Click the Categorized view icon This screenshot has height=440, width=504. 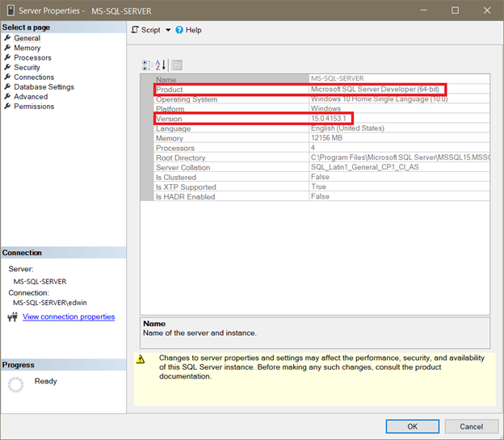tap(147, 65)
